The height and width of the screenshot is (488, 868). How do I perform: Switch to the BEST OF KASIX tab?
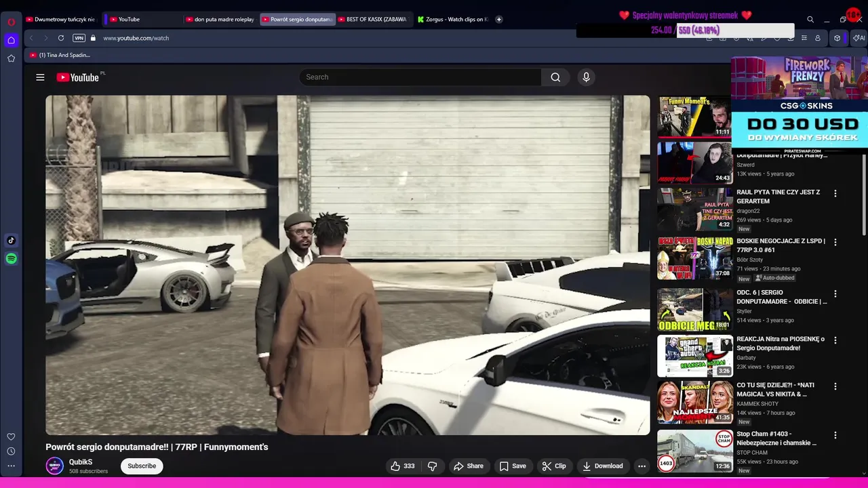coord(374,20)
